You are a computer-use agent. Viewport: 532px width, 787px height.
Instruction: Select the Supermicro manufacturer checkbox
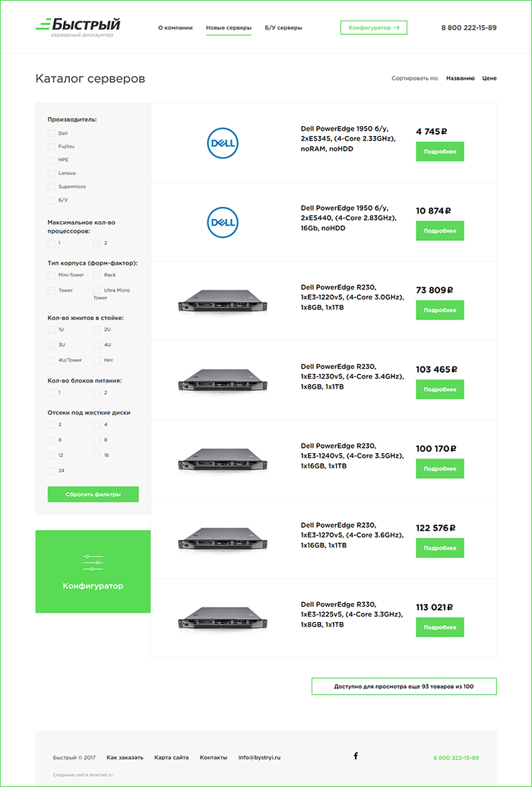click(x=51, y=187)
